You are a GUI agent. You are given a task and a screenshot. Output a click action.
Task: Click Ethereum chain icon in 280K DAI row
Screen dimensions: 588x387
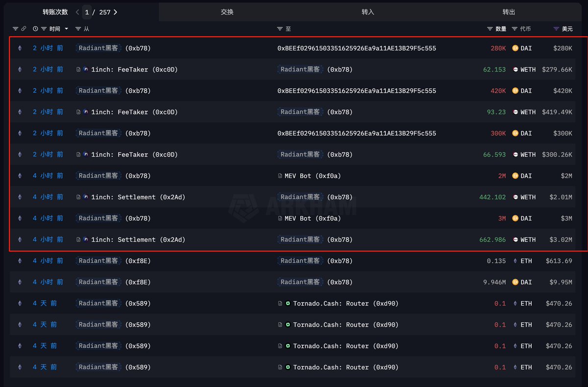click(20, 48)
